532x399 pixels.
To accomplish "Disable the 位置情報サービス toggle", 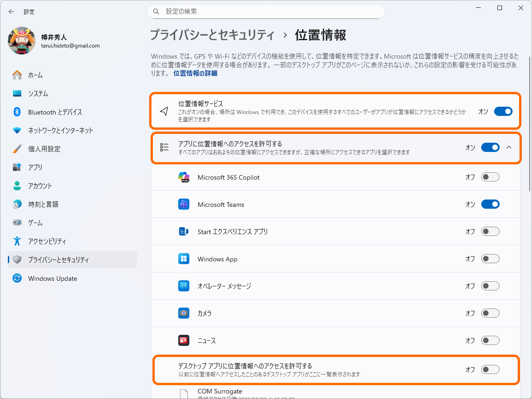I will pos(503,111).
